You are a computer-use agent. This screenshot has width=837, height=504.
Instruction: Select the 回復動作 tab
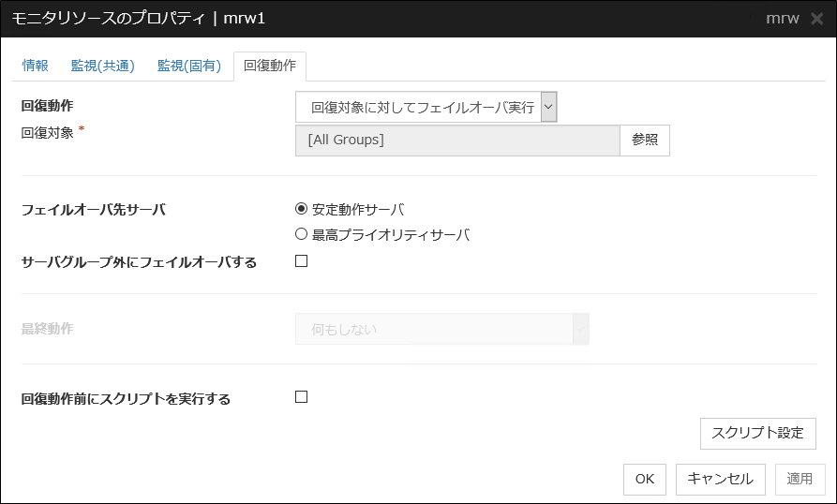(269, 66)
